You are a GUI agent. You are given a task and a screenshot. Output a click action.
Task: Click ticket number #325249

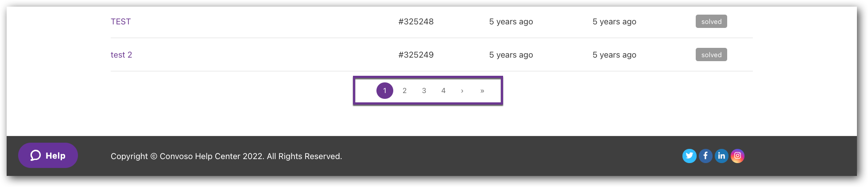416,55
